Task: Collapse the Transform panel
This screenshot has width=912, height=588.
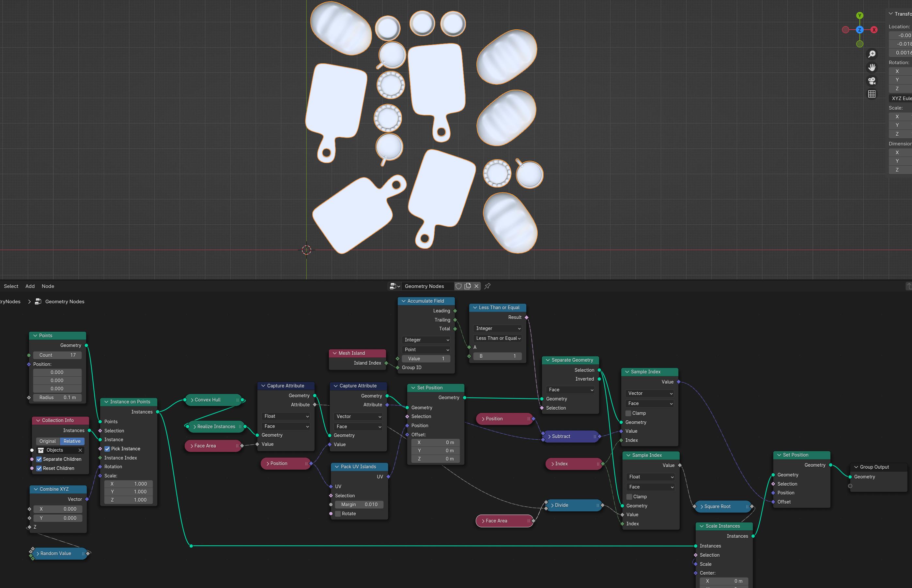Action: coord(891,14)
